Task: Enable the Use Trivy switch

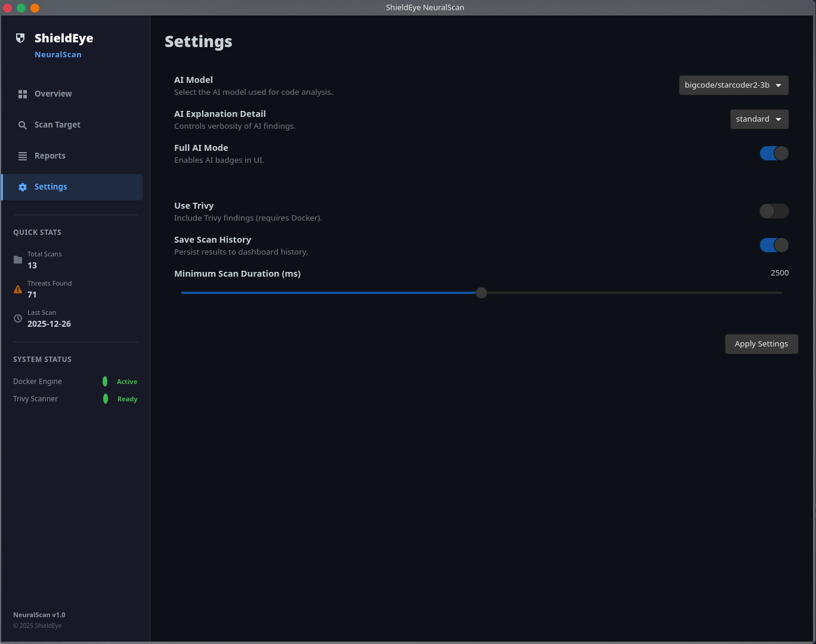Action: [774, 211]
